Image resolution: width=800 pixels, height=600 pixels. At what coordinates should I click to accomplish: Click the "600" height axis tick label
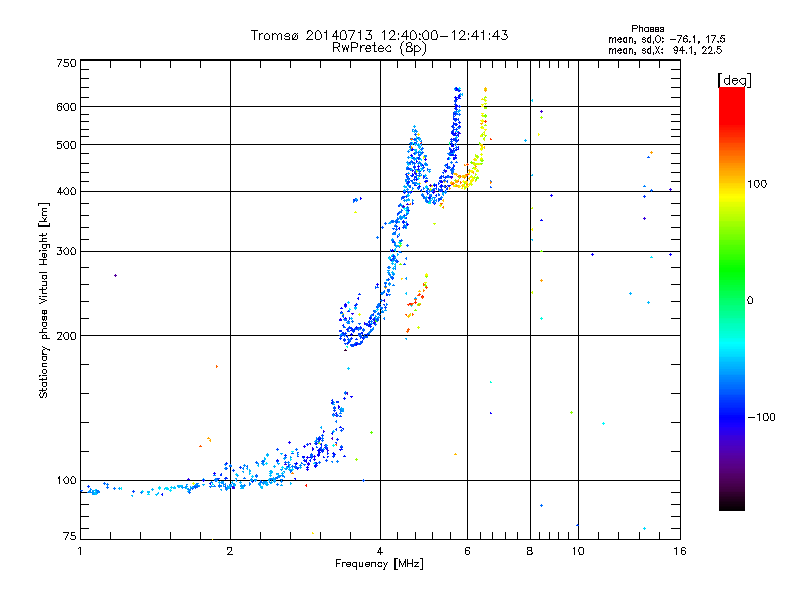coord(66,107)
